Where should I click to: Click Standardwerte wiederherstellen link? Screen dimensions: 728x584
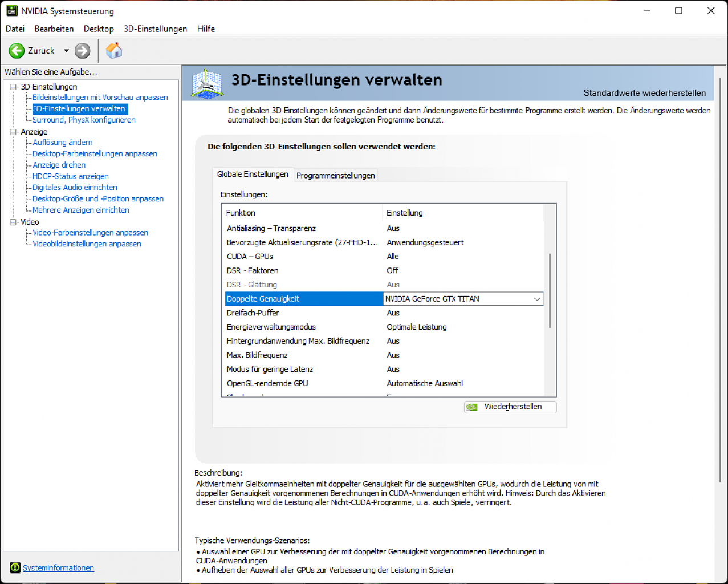pos(644,92)
